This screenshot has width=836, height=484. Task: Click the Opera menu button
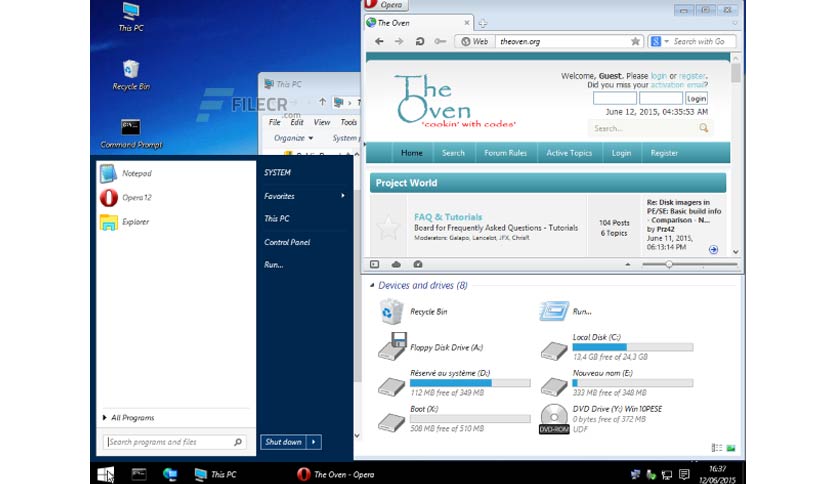387,5
